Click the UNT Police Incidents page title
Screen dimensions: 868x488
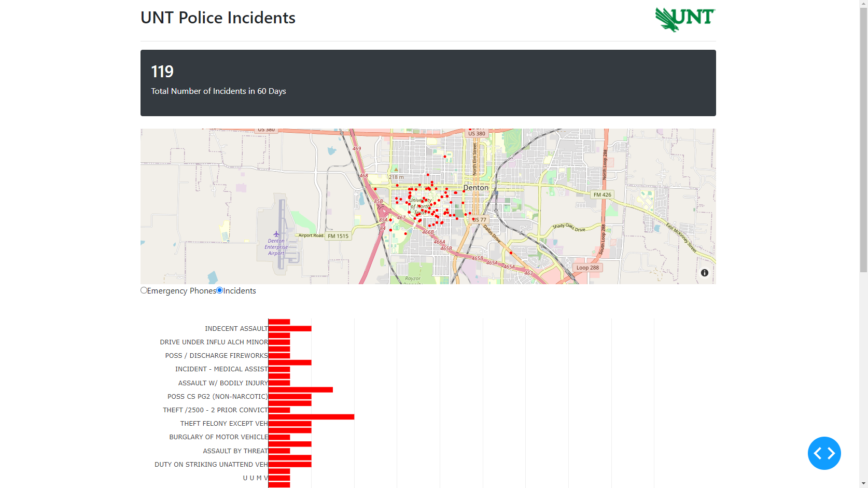pos(217,18)
